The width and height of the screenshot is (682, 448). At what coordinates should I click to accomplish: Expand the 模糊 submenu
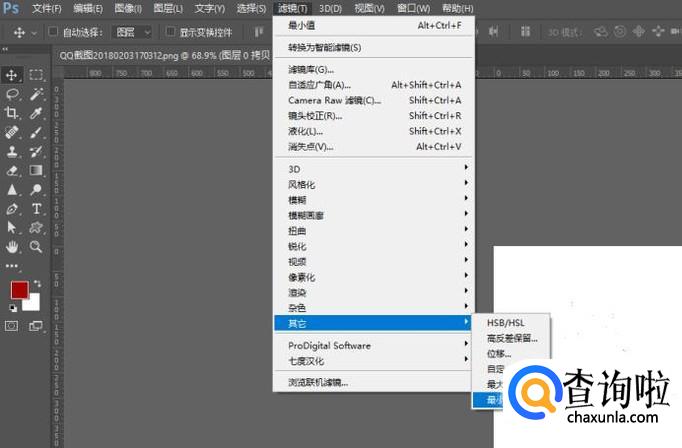[x=374, y=200]
